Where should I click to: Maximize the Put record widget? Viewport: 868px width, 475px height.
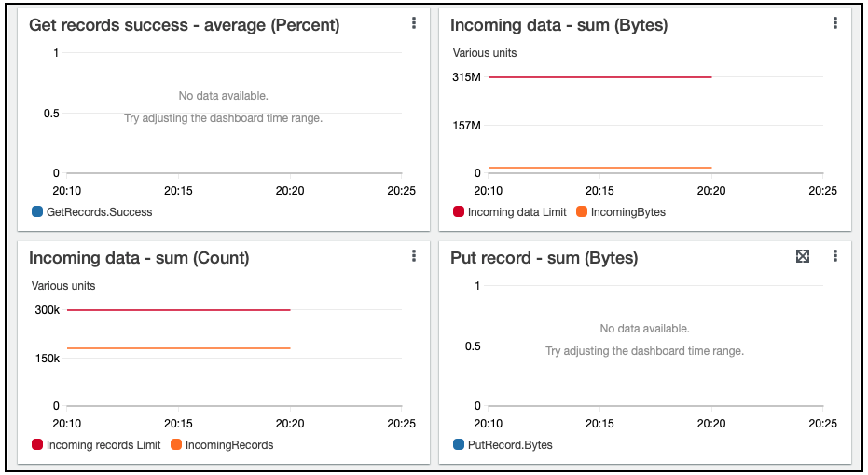coord(802,256)
